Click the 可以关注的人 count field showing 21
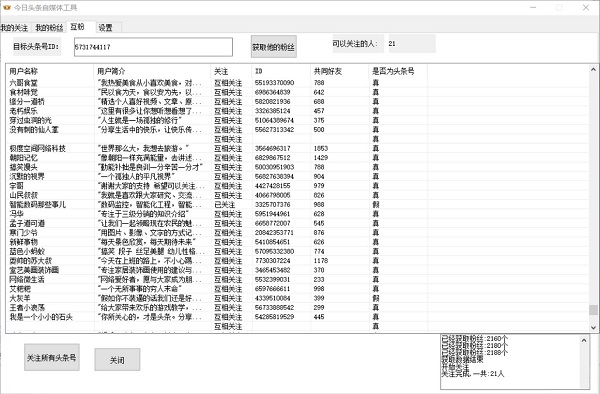 [412, 44]
